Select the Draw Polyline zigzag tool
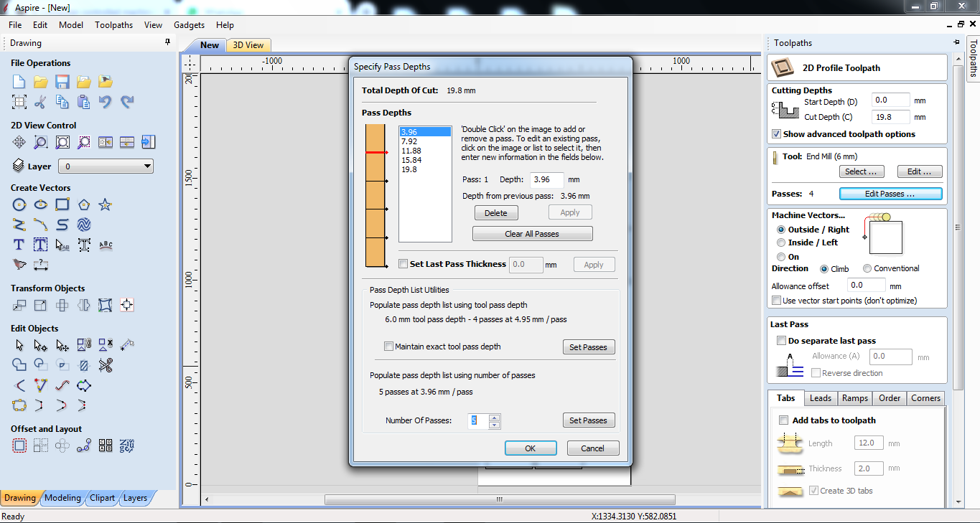980x523 pixels. pyautogui.click(x=19, y=225)
